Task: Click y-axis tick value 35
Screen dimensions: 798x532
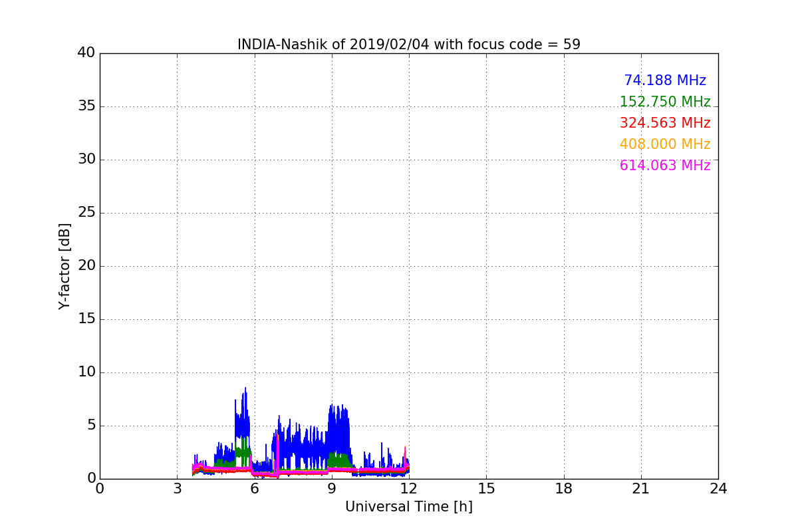Action: coord(86,106)
